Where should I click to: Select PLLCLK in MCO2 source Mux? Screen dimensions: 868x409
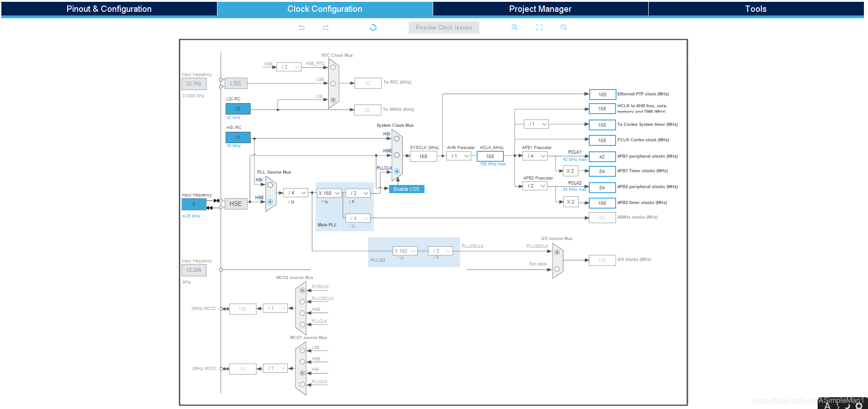(302, 324)
